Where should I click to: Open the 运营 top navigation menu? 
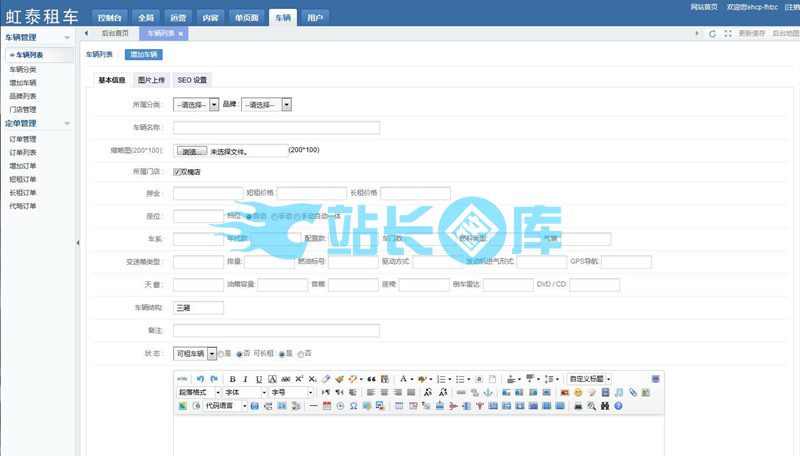[176, 18]
